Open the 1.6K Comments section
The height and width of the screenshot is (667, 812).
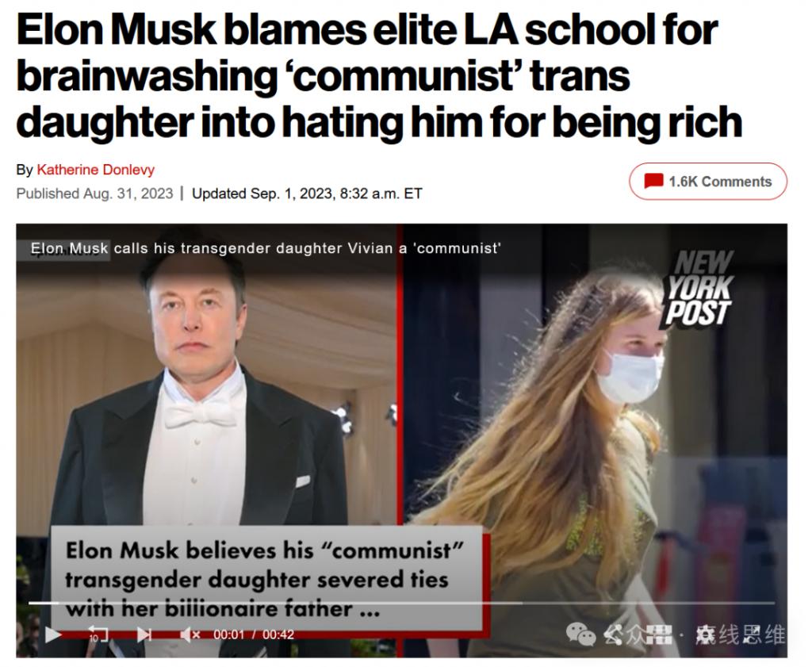tap(708, 182)
